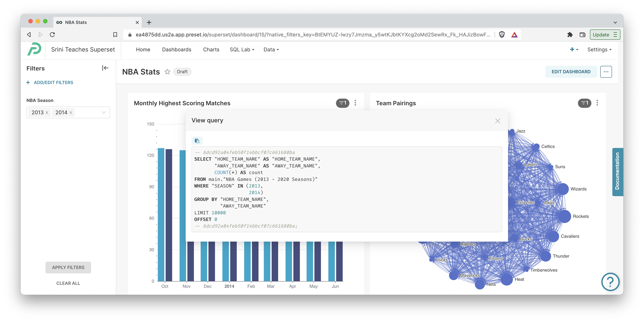Collapse the Filters sidebar panel

pyautogui.click(x=105, y=68)
